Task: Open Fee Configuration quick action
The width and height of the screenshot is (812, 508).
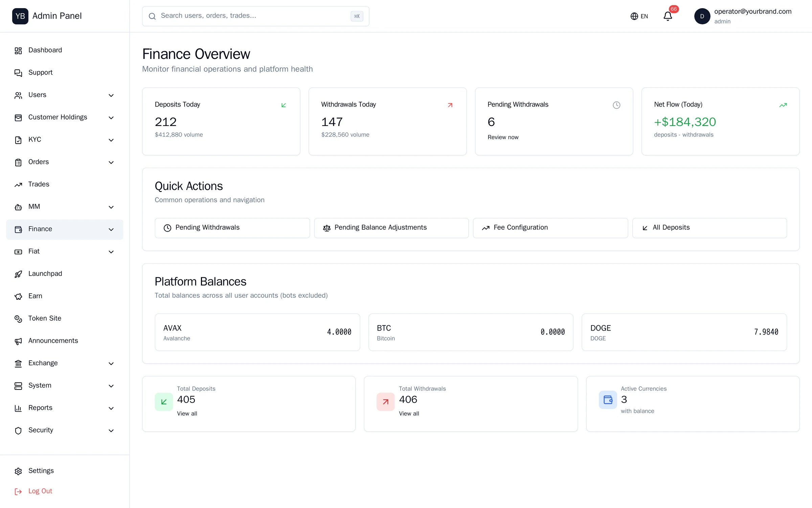Action: point(550,228)
